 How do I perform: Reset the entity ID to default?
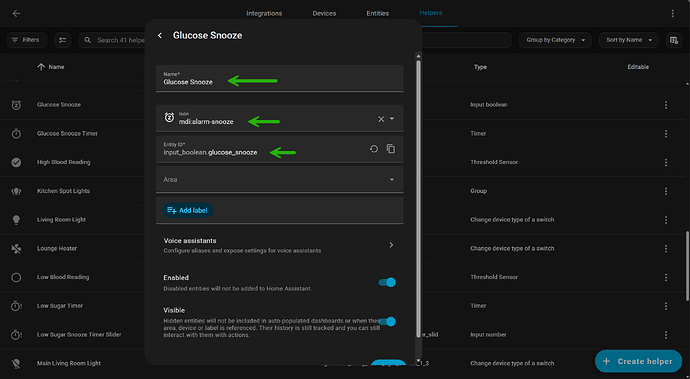[x=374, y=149]
